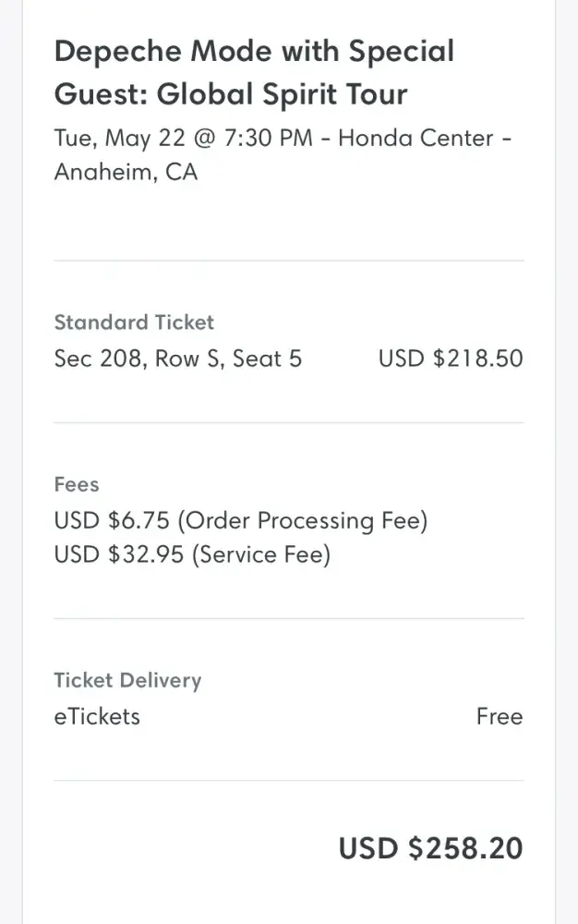Image resolution: width=578 pixels, height=924 pixels.
Task: Click the divider above the Fees section
Action: pos(289,423)
